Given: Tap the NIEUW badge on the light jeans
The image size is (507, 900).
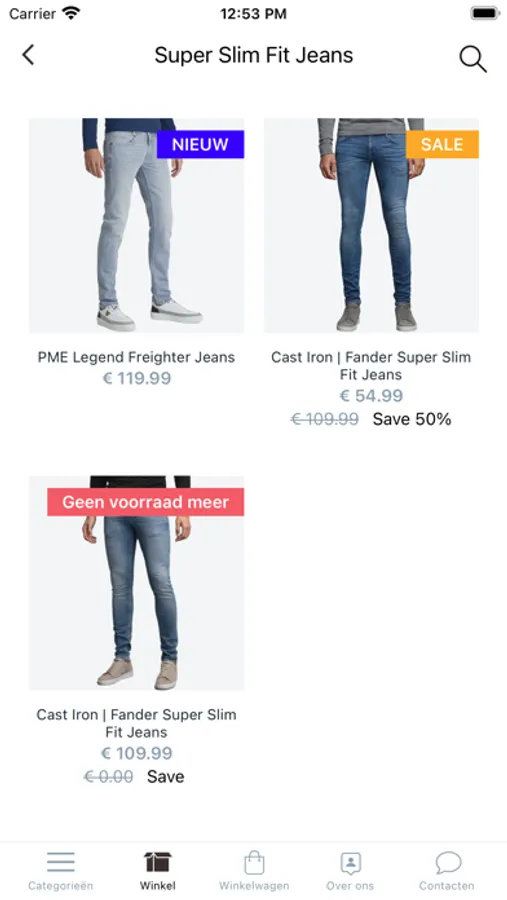Looking at the screenshot, I should 200,144.
